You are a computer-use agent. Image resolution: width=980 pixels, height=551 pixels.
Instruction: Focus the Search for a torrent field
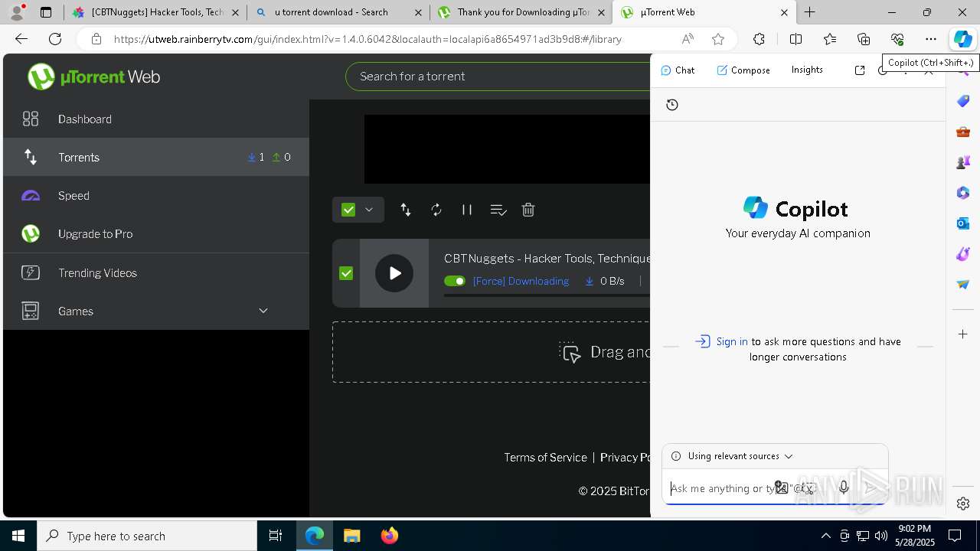498,77
